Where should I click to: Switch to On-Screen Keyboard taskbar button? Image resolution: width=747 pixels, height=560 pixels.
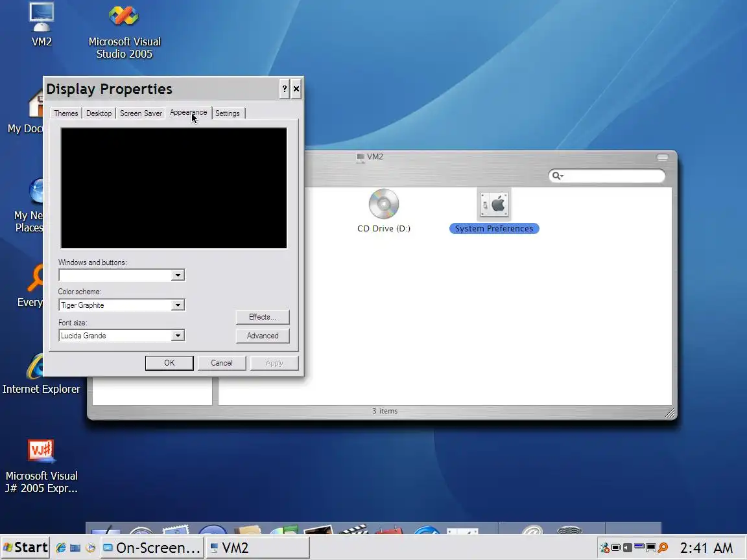(x=152, y=548)
